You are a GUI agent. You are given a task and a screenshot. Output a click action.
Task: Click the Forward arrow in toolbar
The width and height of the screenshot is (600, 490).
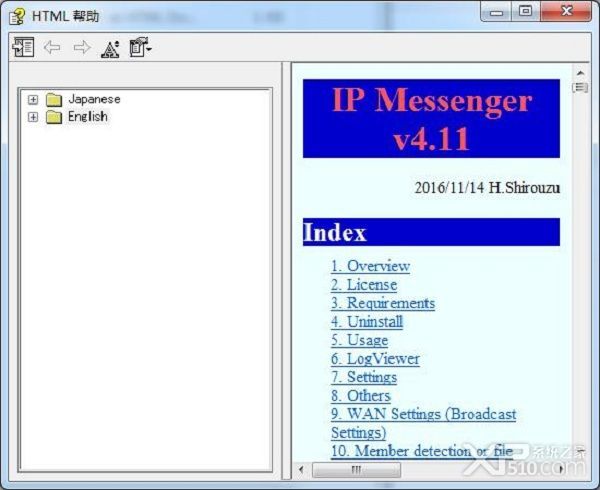[x=82, y=47]
